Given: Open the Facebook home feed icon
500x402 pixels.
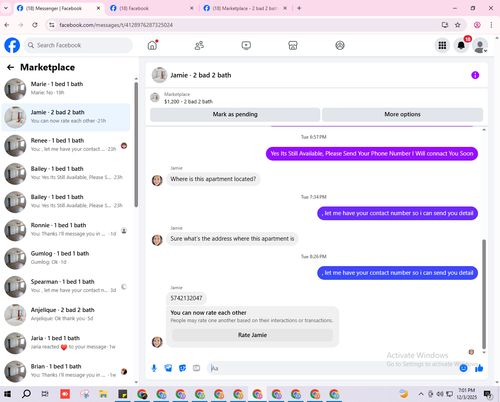Looking at the screenshot, I should 152,45.
